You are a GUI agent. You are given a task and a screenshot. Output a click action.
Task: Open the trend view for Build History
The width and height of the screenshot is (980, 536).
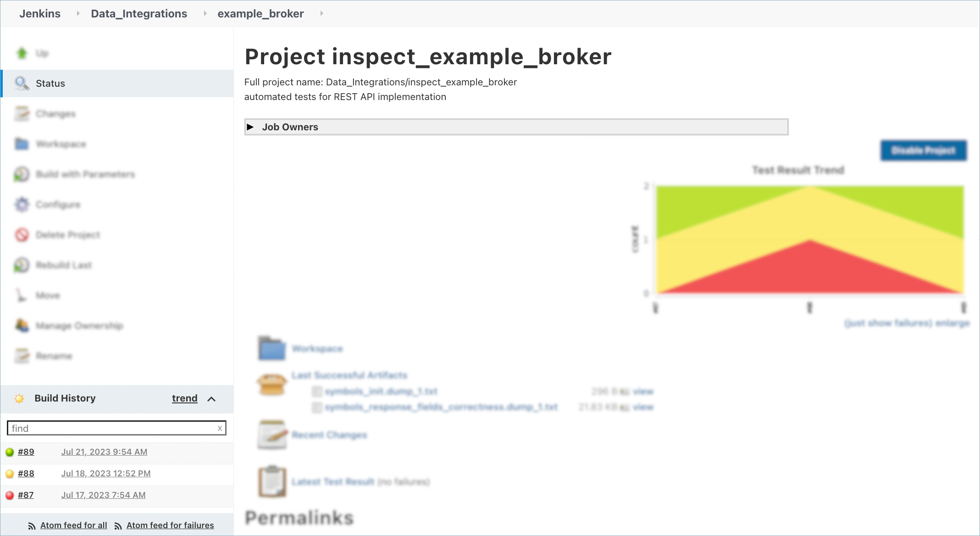point(184,398)
